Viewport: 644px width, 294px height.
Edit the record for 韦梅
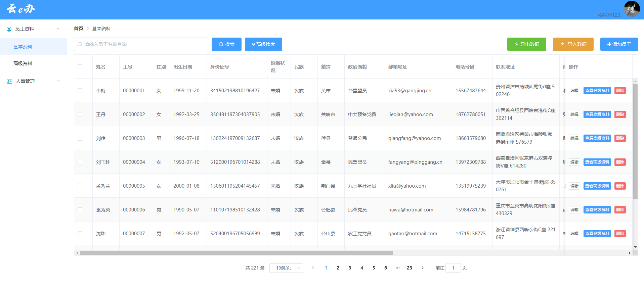click(574, 91)
